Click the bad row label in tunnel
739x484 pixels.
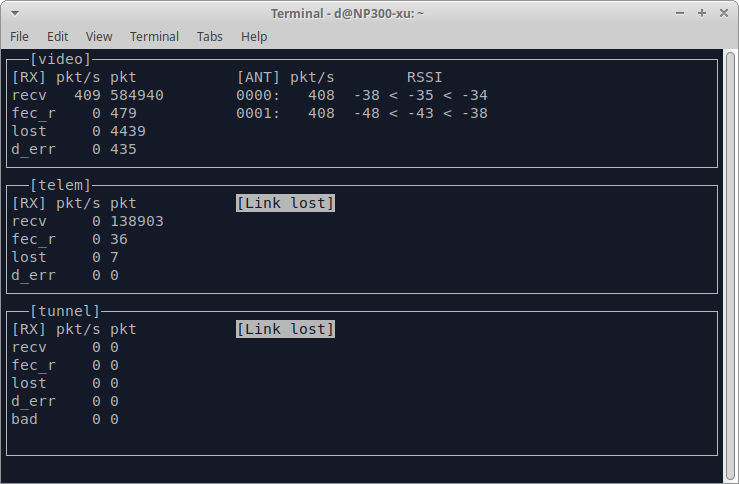pos(25,419)
